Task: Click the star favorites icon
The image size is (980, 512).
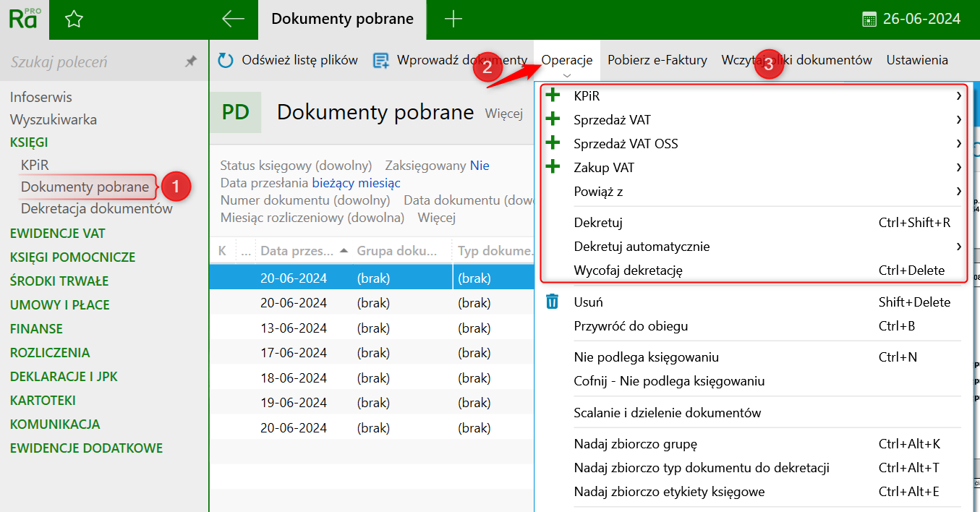Action: pyautogui.click(x=74, y=20)
